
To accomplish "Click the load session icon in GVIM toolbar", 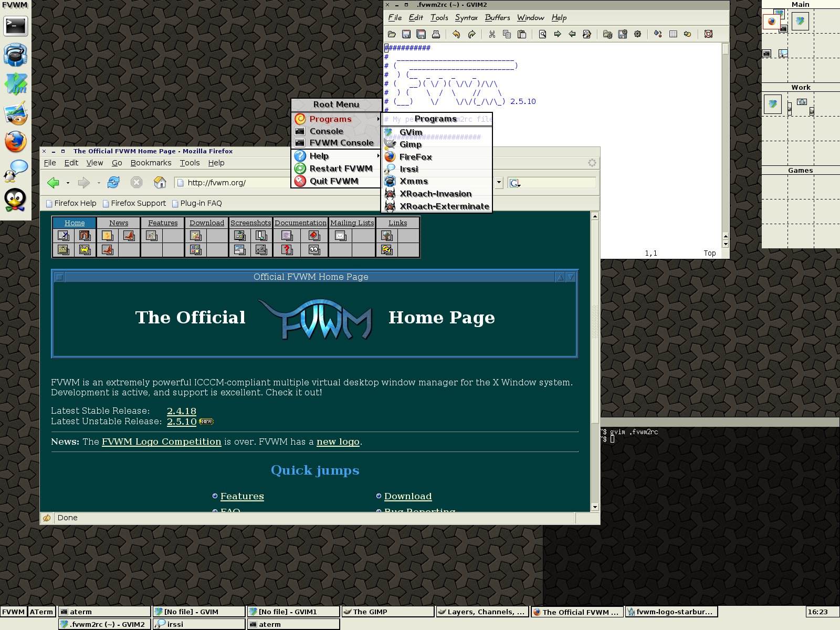I will coord(607,34).
